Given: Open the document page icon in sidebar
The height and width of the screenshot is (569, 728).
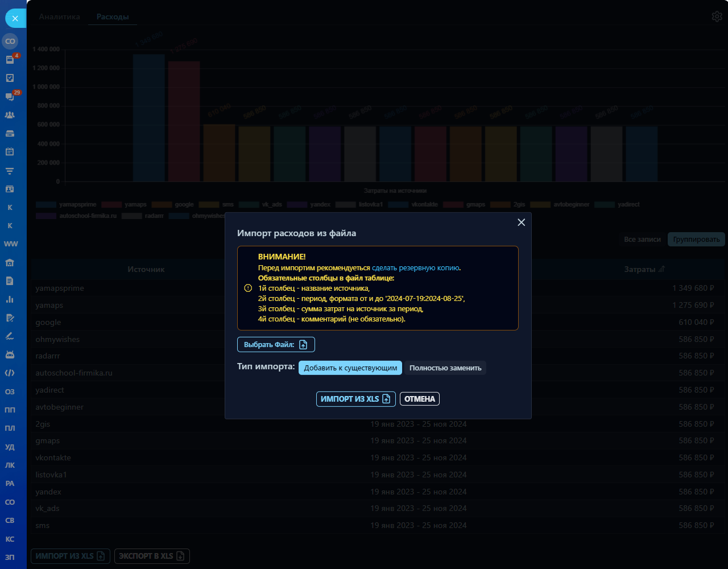Looking at the screenshot, I should coord(10,281).
